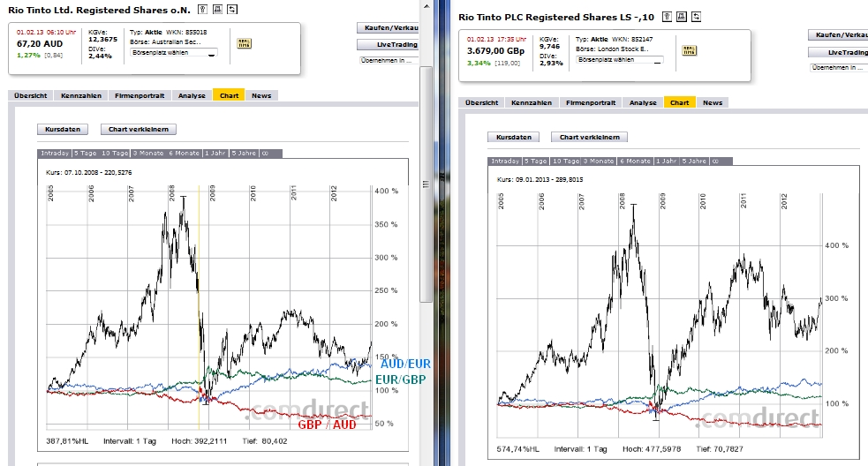Open News tab for Rio Tinto Ltd.
The height and width of the screenshot is (466, 868).
coord(261,95)
